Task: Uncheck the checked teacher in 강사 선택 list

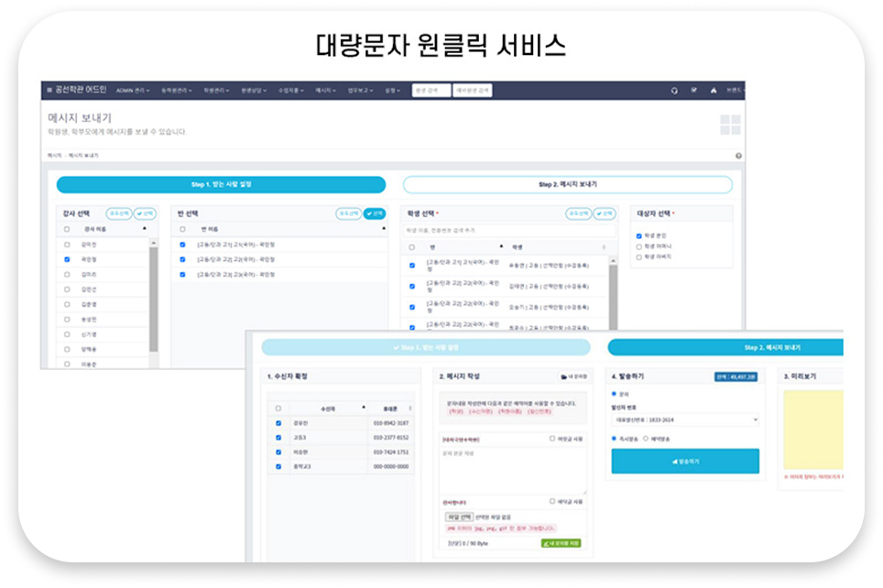Action: (67, 259)
